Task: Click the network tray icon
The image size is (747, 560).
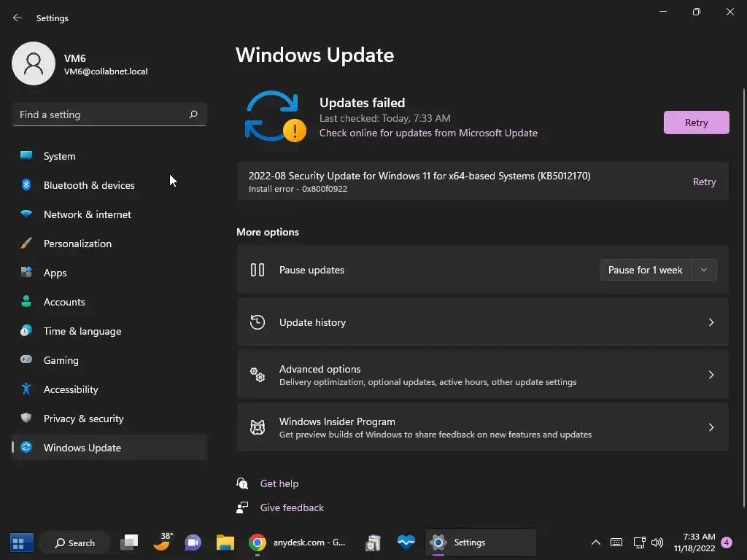Action: point(639,542)
